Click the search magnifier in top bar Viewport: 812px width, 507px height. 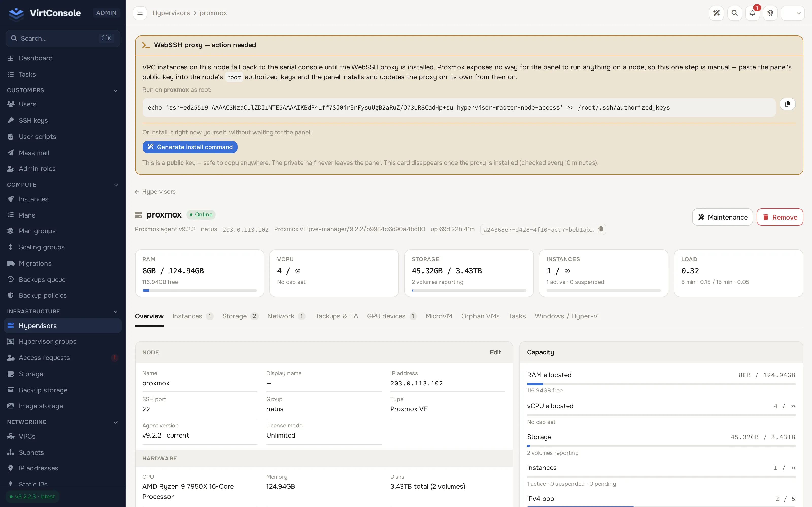735,13
